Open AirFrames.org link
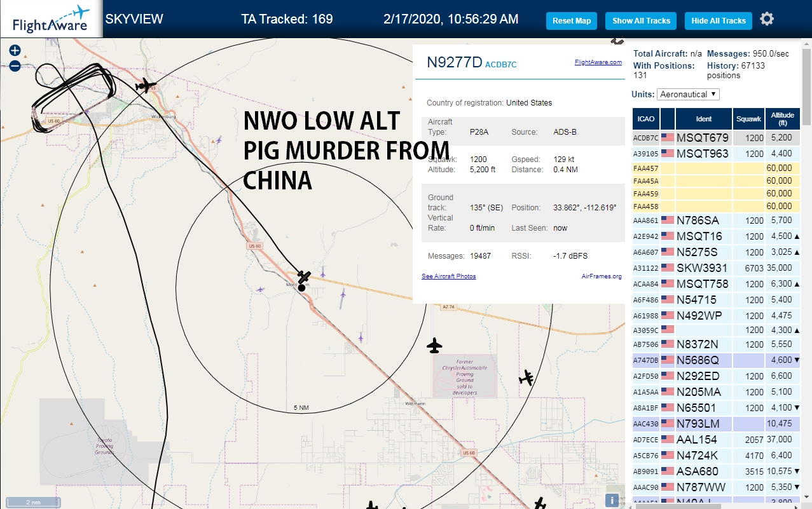The height and width of the screenshot is (509, 812). [x=602, y=276]
